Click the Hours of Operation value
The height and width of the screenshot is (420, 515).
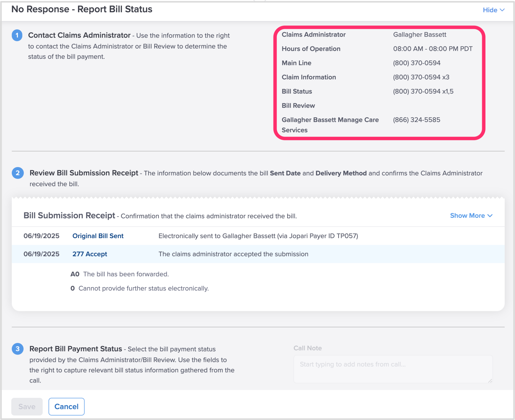tap(433, 49)
